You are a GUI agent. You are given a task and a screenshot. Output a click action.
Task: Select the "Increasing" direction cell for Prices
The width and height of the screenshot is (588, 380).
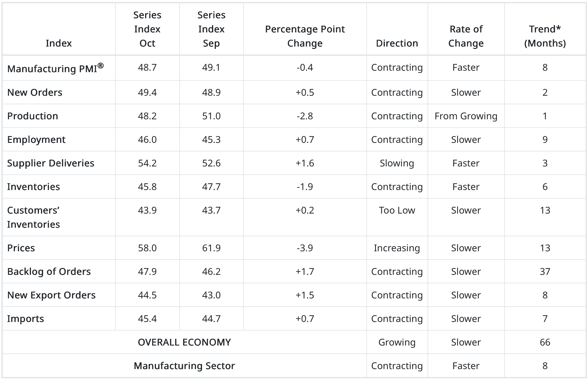pos(397,248)
